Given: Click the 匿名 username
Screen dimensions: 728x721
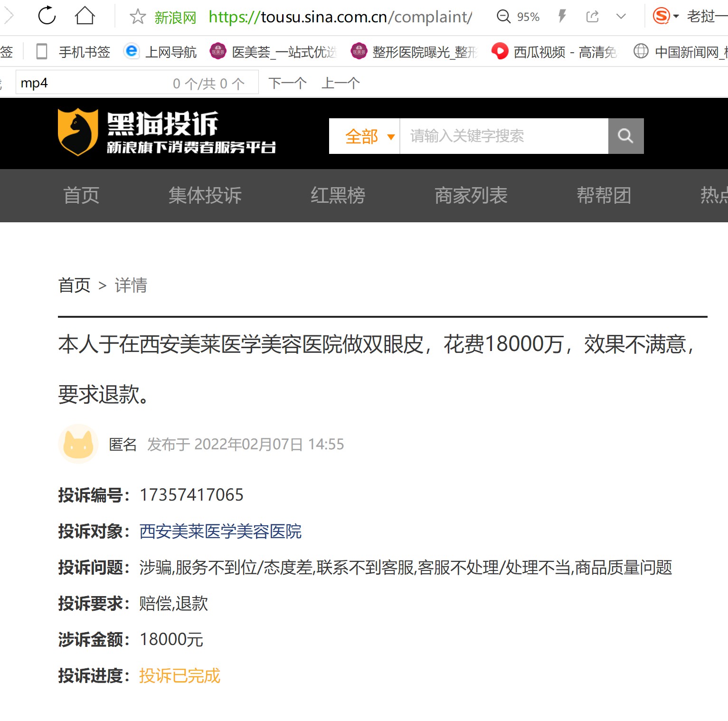Looking at the screenshot, I should (123, 445).
